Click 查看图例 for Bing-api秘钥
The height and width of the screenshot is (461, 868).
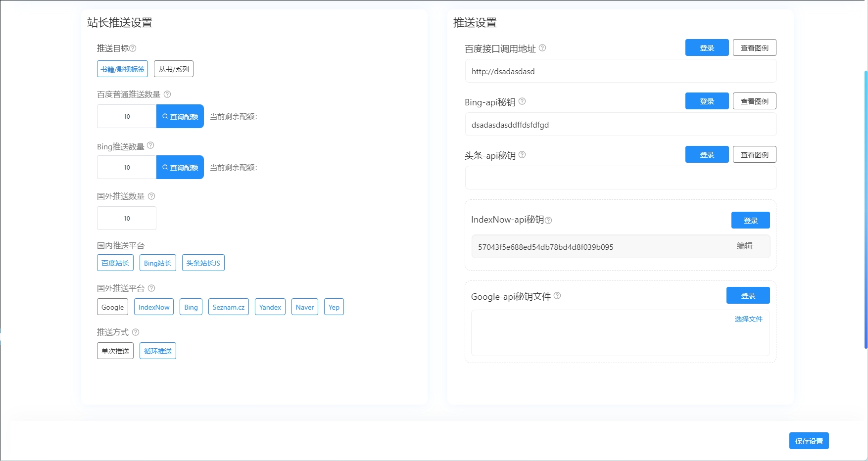[754, 101]
